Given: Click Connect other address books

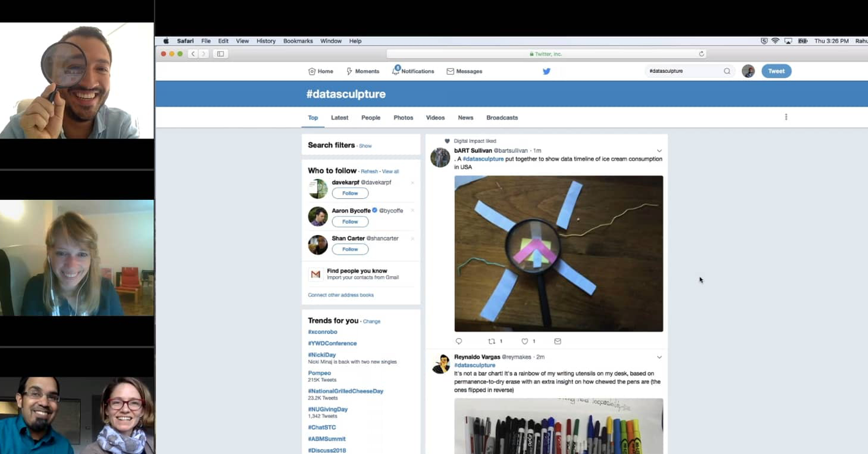Looking at the screenshot, I should click(x=341, y=295).
